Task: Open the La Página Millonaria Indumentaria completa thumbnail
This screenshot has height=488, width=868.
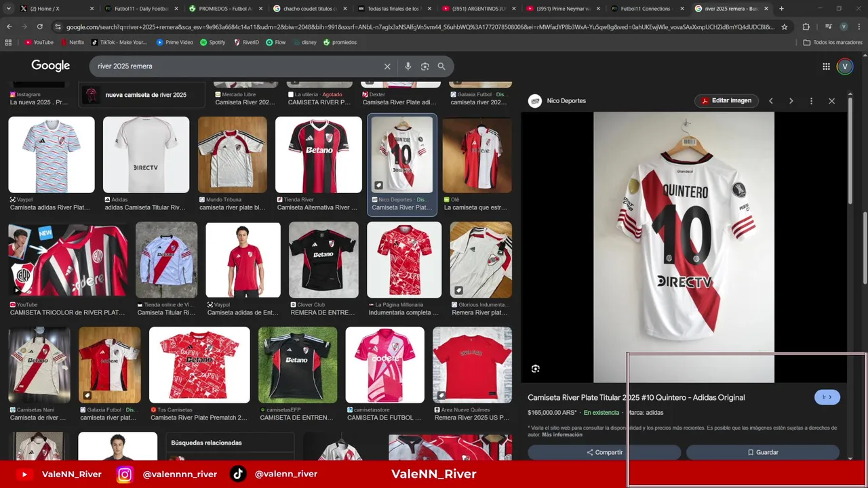Action: pos(404,260)
